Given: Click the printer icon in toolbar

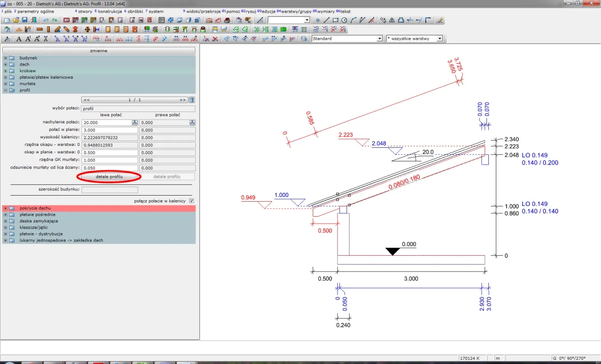Looking at the screenshot, I should coord(227,20).
